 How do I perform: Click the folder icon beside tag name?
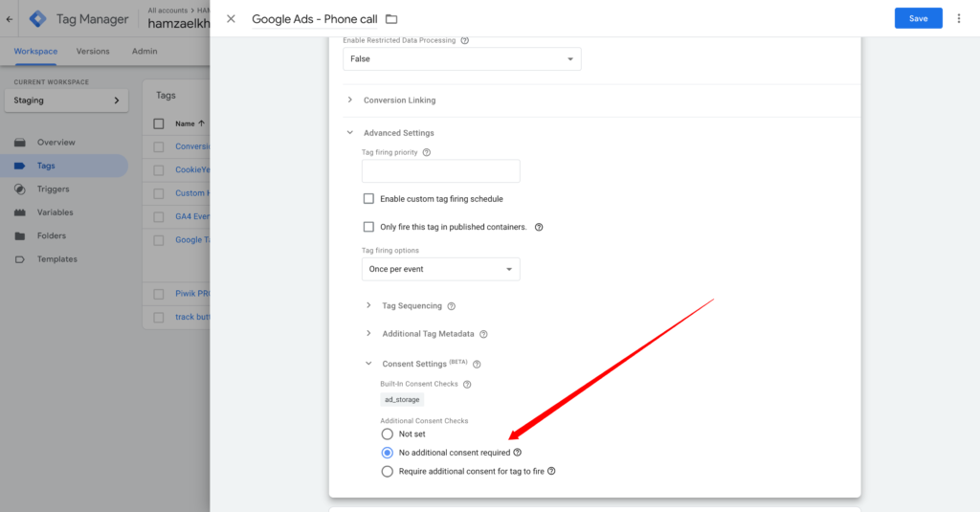391,19
